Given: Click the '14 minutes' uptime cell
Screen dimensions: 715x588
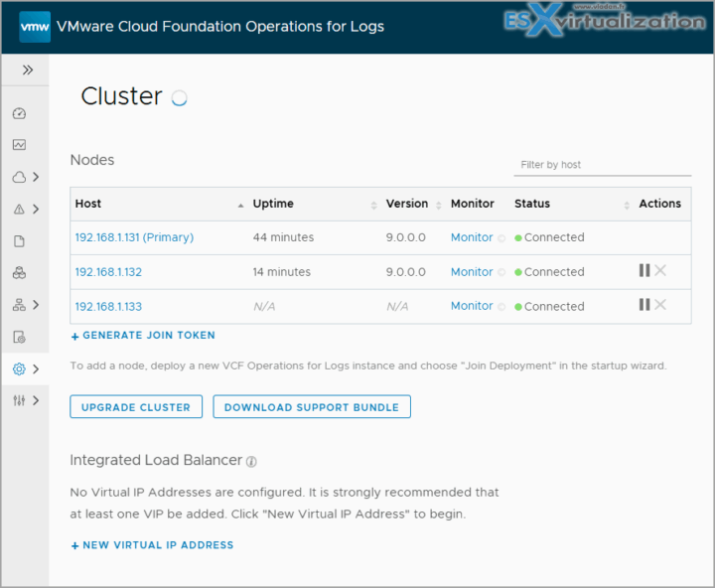Looking at the screenshot, I should (x=282, y=272).
